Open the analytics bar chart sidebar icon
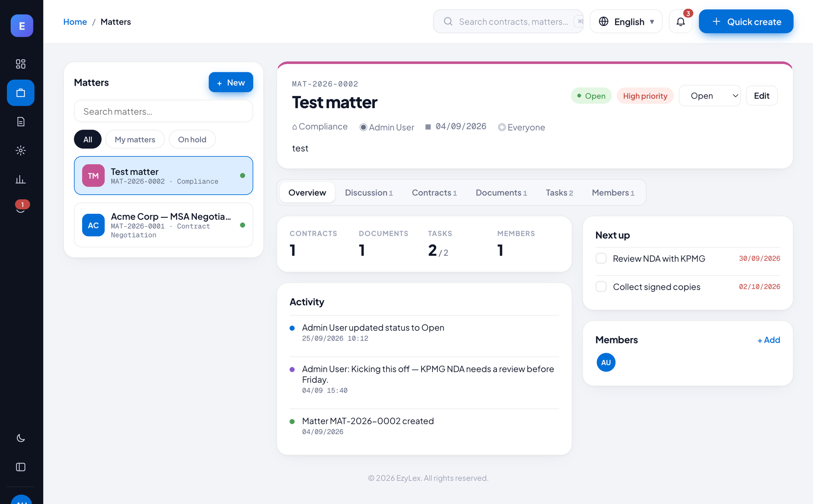This screenshot has width=813, height=504. point(21,179)
